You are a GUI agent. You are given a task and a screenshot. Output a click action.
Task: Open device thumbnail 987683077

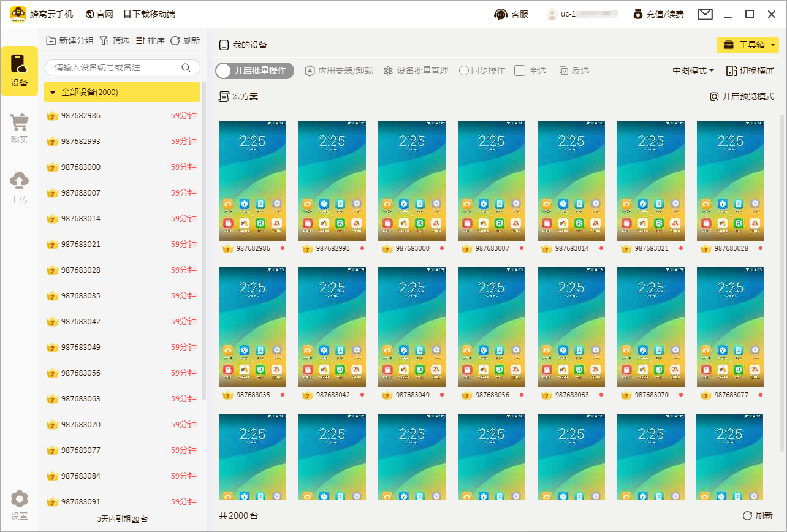tap(731, 327)
